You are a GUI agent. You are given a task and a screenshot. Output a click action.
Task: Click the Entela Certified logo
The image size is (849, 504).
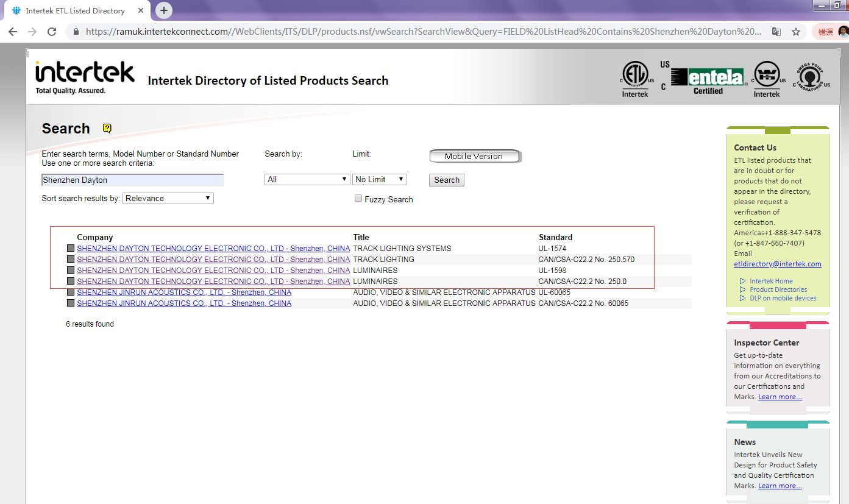pyautogui.click(x=704, y=78)
